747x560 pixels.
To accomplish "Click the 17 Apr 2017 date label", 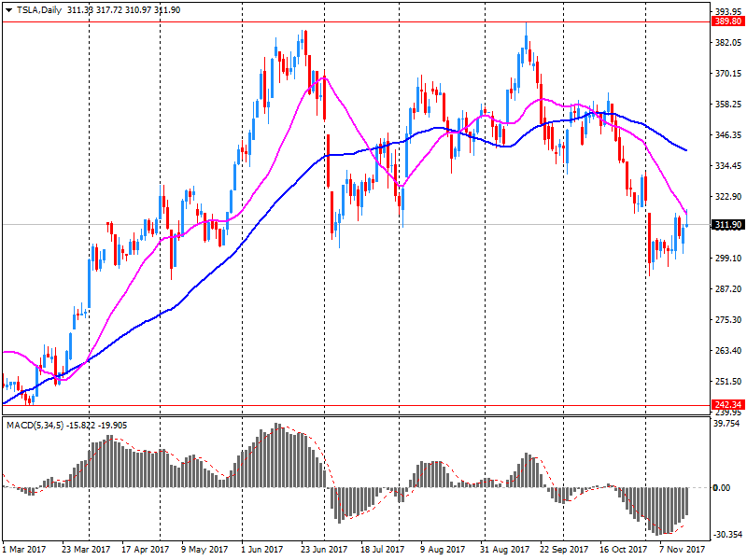I will pyautogui.click(x=146, y=550).
